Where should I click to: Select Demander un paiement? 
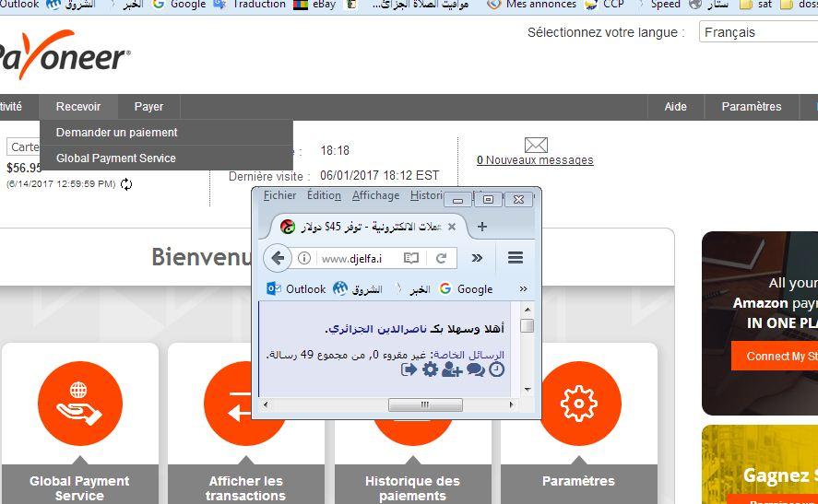[x=166, y=133]
